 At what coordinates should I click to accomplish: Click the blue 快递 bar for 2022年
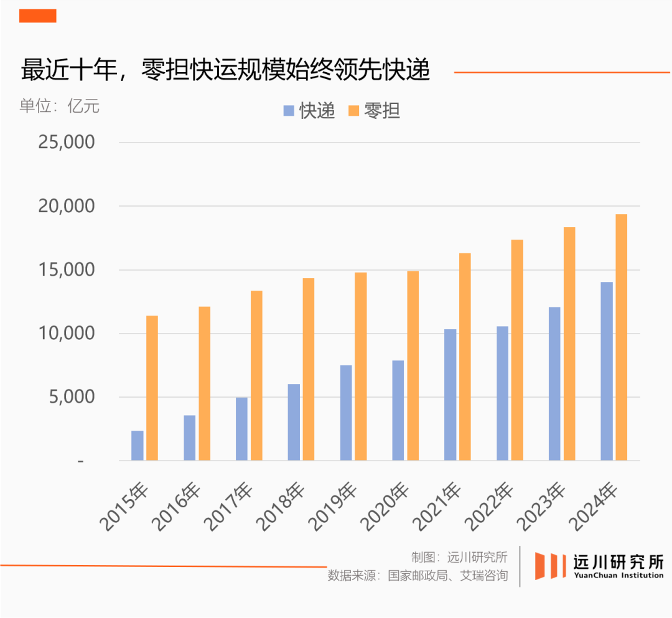pyautogui.click(x=502, y=394)
